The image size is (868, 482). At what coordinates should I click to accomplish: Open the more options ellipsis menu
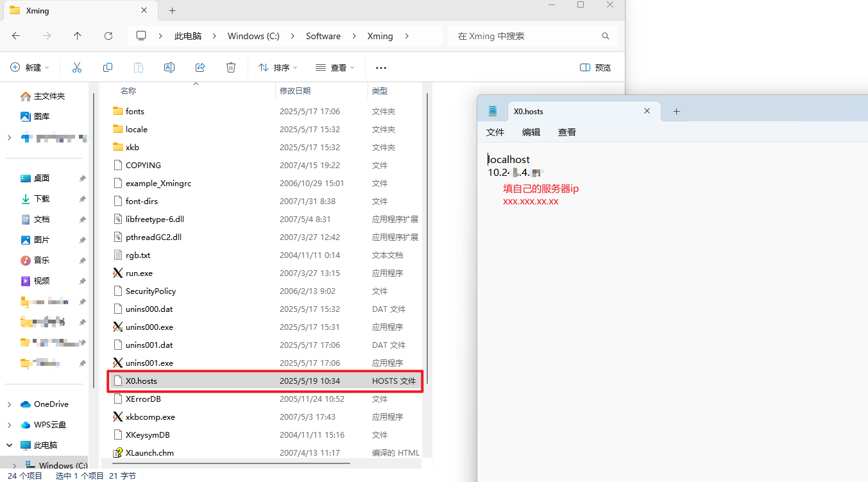pos(381,67)
